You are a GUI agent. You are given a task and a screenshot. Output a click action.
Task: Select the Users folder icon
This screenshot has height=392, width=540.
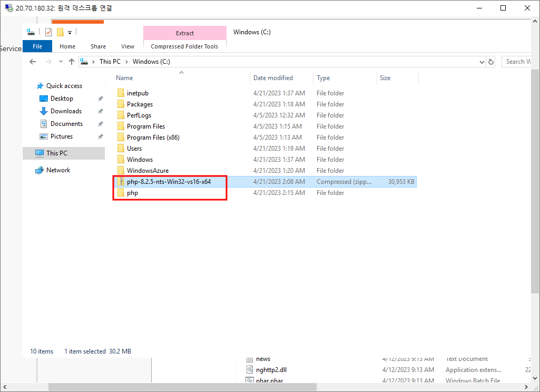[121, 148]
